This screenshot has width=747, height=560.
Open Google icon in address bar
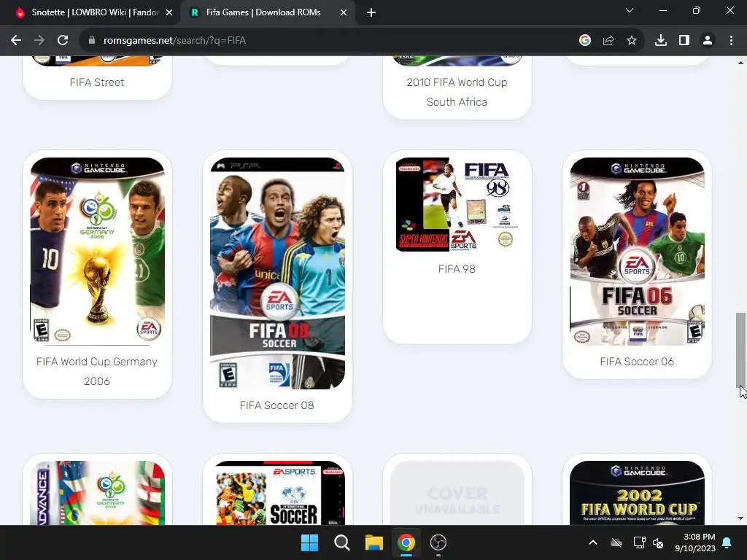[585, 41]
